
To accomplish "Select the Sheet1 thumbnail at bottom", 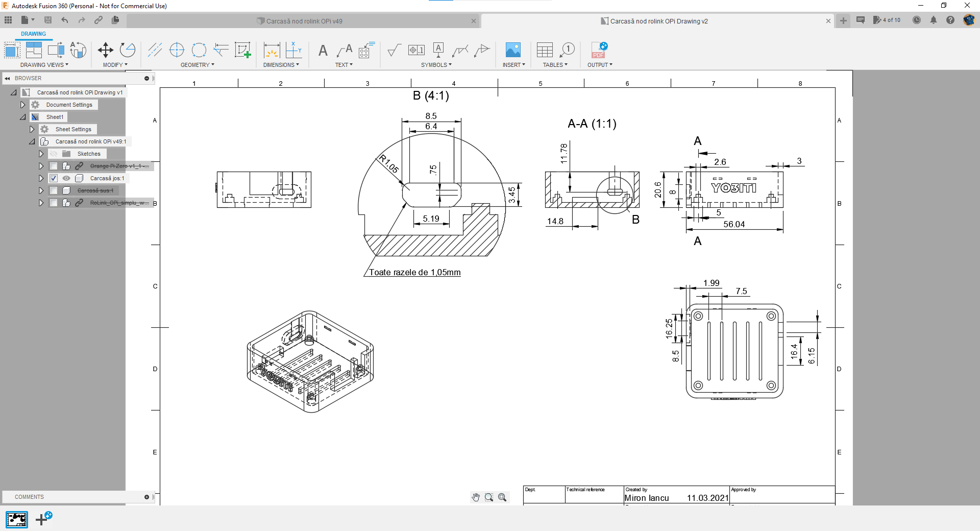I will [17, 519].
